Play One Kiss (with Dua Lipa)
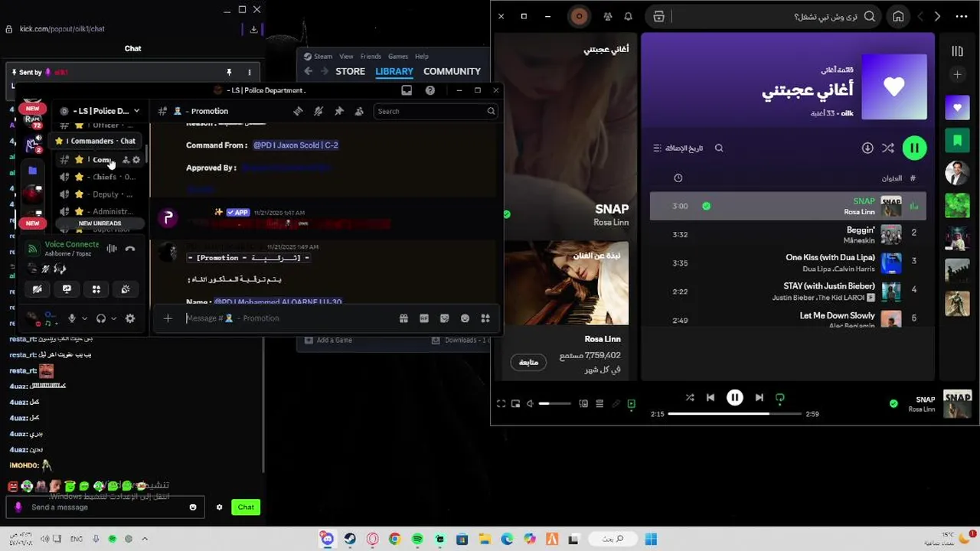The width and height of the screenshot is (980, 551). coord(788,262)
